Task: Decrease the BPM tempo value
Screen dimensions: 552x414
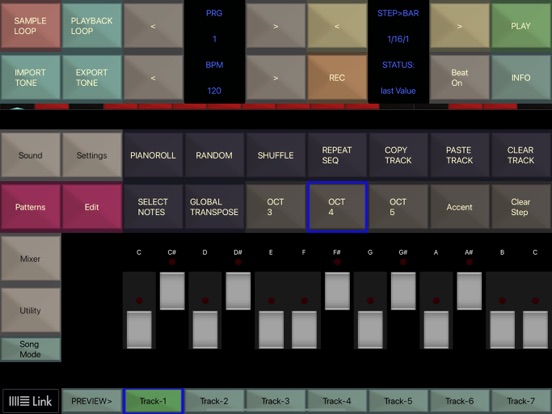Action: pyautogui.click(x=153, y=77)
